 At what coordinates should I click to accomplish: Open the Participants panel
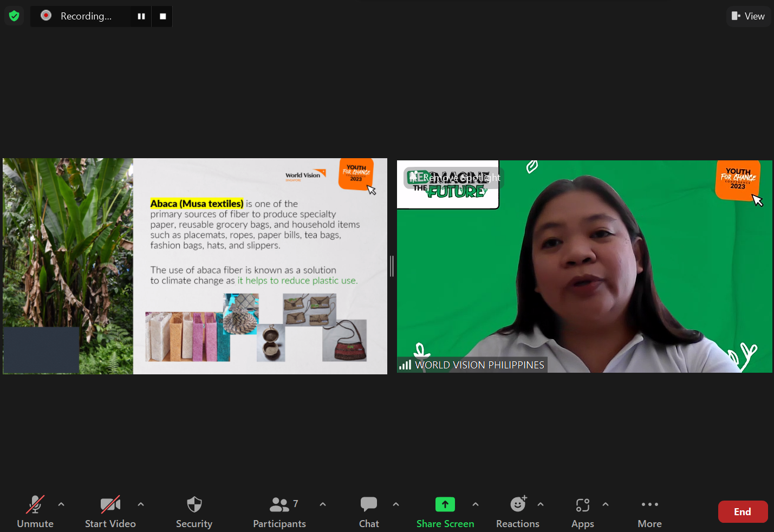click(x=279, y=511)
